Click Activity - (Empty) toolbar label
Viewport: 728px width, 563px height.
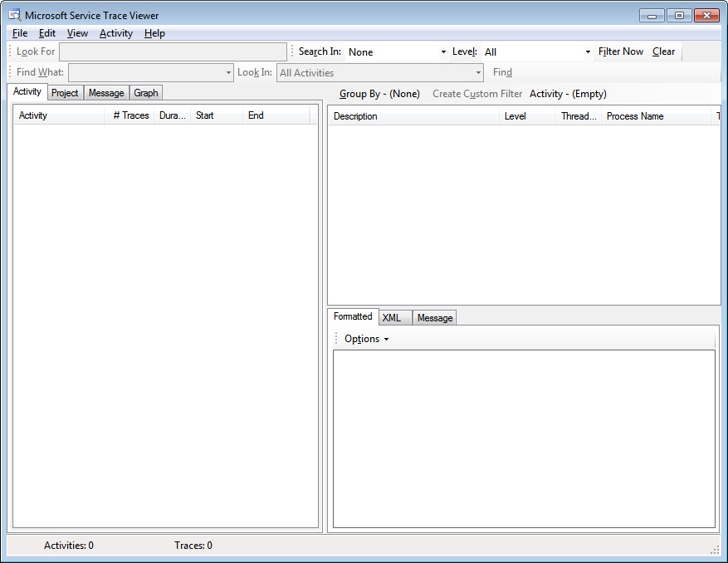pyautogui.click(x=568, y=94)
